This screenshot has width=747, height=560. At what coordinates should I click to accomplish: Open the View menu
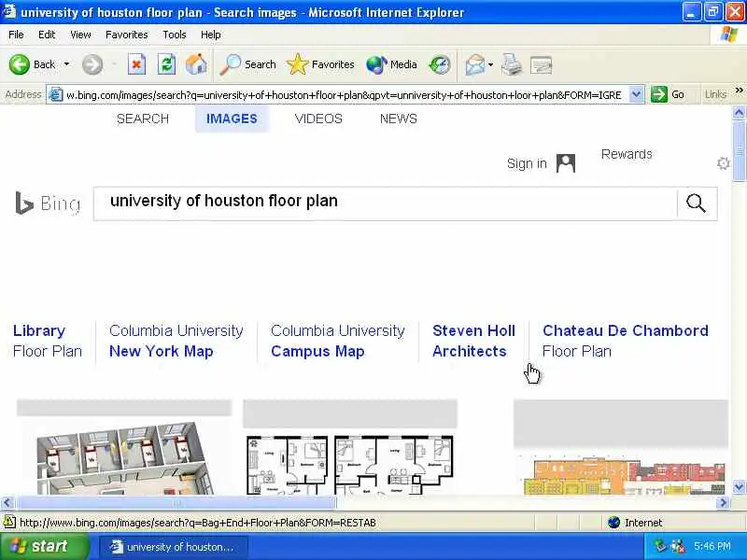(x=80, y=35)
